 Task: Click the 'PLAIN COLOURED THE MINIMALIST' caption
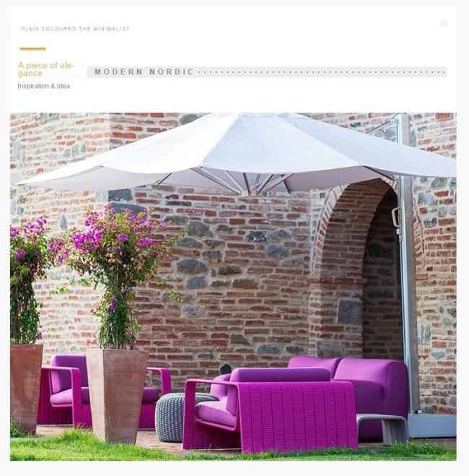(75, 29)
